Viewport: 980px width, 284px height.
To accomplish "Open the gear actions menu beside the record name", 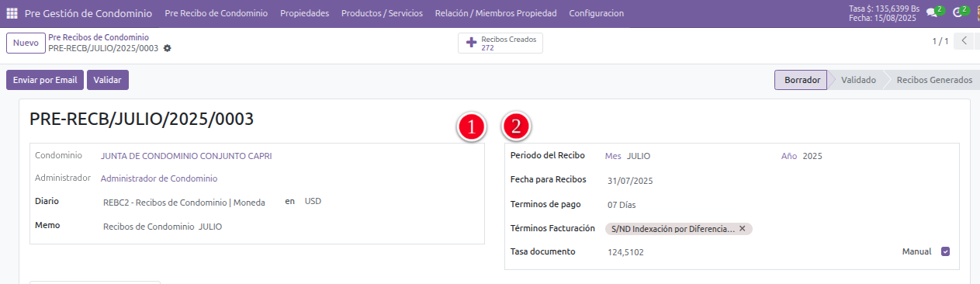I will pos(167,48).
